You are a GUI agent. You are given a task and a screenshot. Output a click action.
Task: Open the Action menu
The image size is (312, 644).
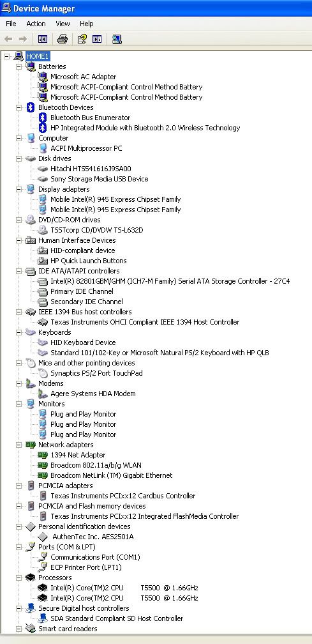(36, 24)
